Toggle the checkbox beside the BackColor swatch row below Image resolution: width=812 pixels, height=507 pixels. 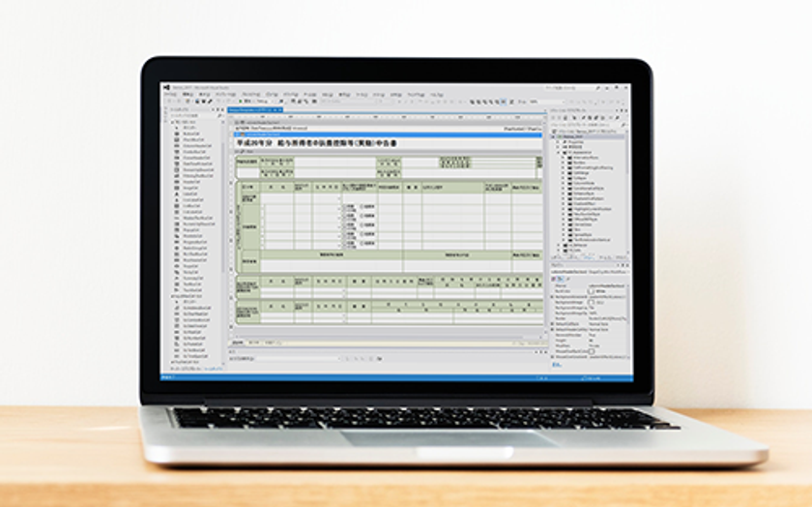tap(592, 302)
